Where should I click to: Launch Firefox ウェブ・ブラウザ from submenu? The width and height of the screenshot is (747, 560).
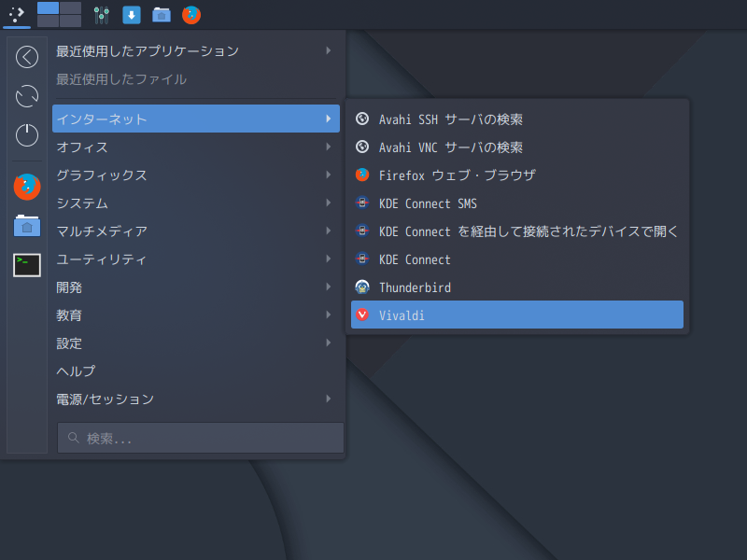click(517, 175)
